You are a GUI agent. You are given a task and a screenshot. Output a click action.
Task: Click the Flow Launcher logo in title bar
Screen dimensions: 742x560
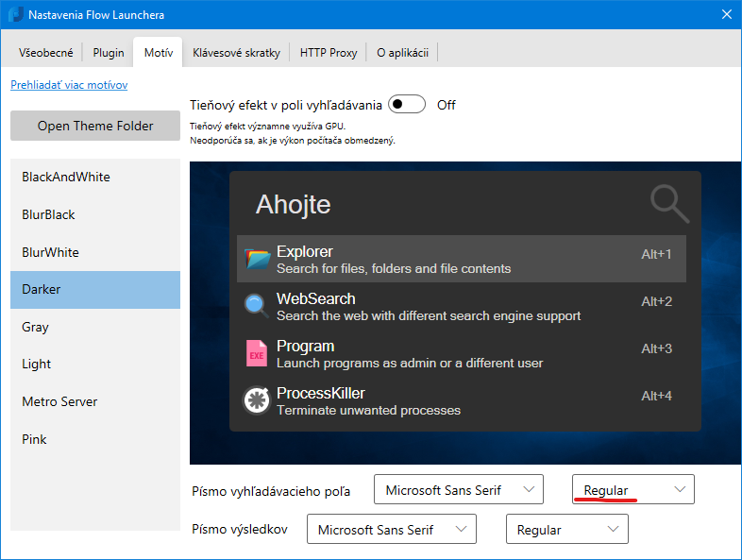pos(16,14)
